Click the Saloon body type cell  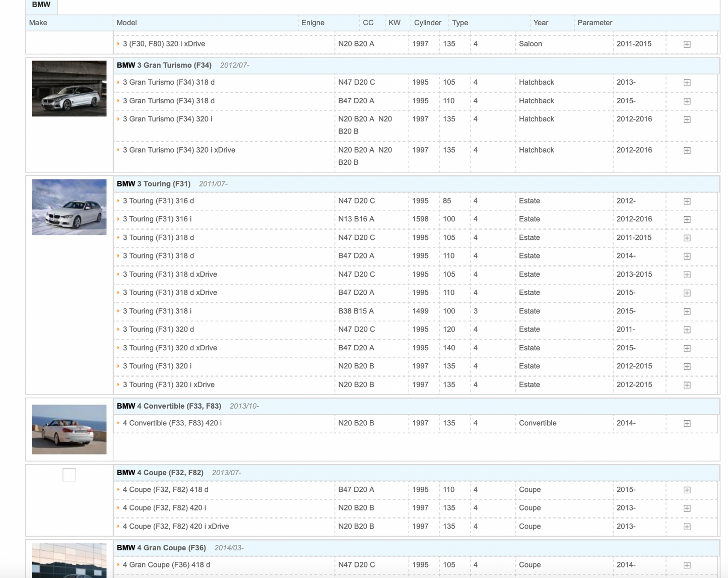531,44
